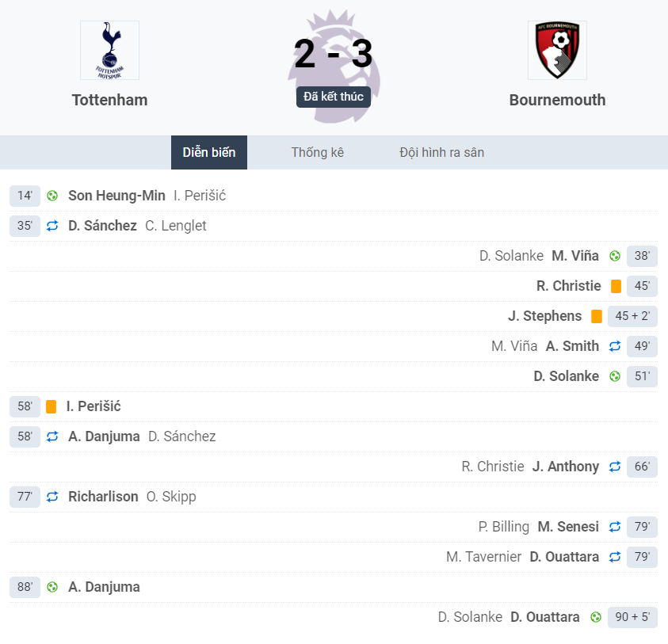Click the goal icon beside M. Viña
Viewport: 668px width, 644px height.
coord(615,256)
